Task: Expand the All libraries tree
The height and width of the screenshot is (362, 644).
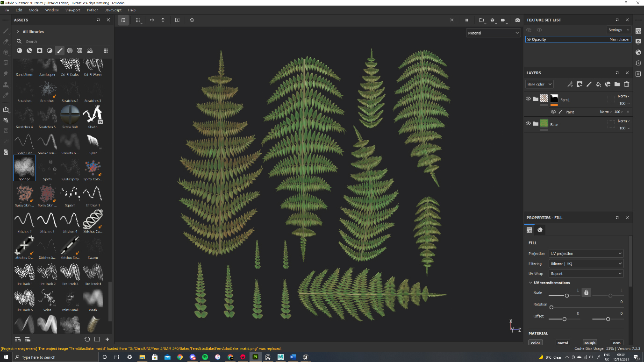Action: click(x=18, y=32)
